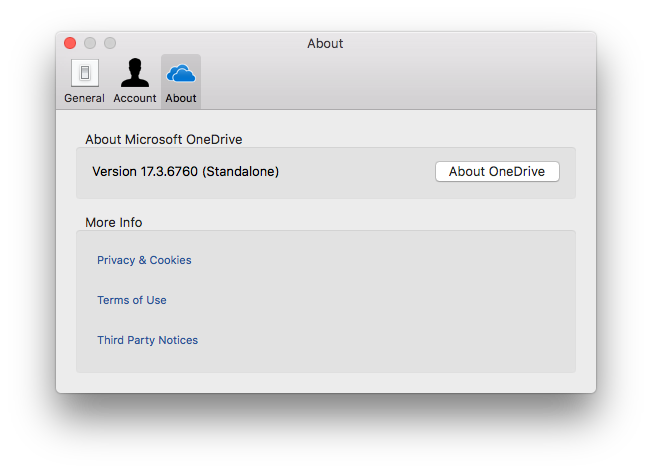Select the About tab text label
Viewport: 652px width, 473px height.
[x=181, y=98]
